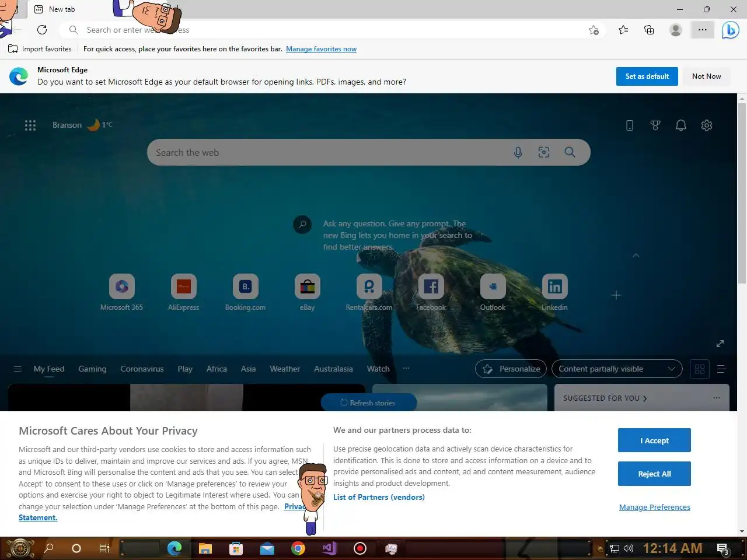The height and width of the screenshot is (560, 747).
Task: Click the microphone voice search icon
Action: click(518, 153)
